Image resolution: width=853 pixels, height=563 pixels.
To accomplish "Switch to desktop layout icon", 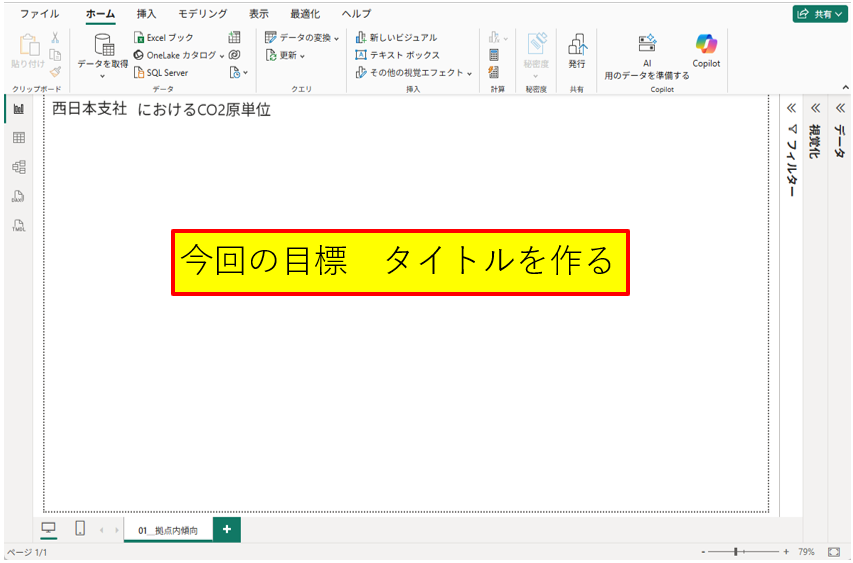I will pyautogui.click(x=49, y=529).
